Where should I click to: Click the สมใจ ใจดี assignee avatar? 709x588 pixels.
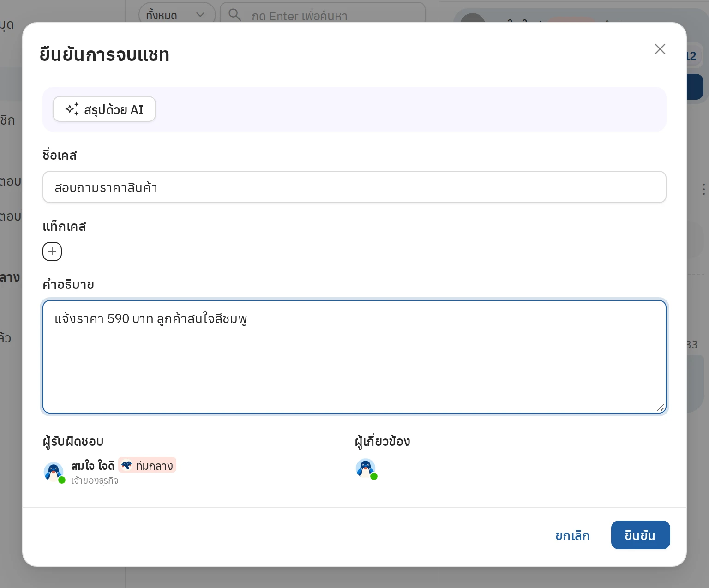(x=54, y=472)
